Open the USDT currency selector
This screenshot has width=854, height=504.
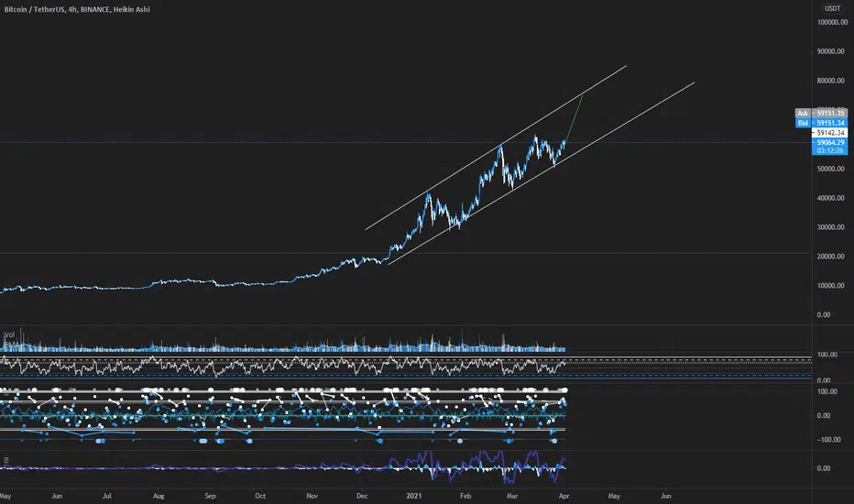[832, 8]
